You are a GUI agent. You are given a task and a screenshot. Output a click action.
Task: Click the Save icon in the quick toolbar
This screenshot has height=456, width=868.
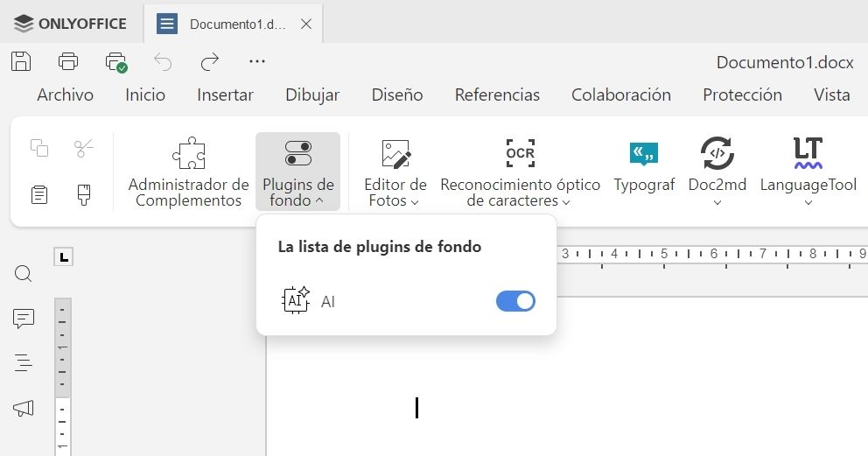21,61
